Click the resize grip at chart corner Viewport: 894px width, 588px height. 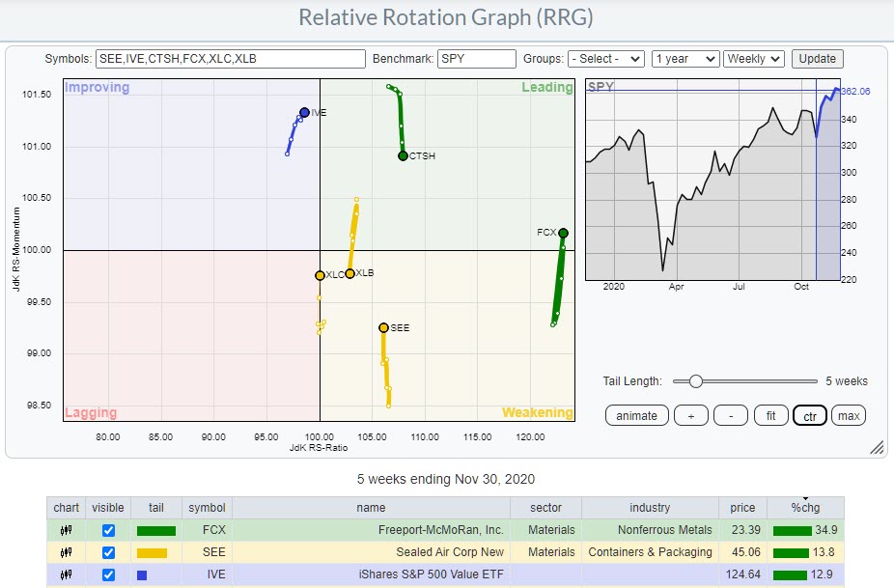(x=877, y=447)
